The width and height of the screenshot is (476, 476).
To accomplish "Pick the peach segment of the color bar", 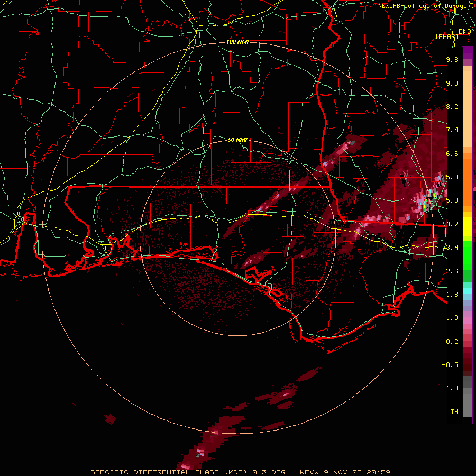I will [x=467, y=109].
